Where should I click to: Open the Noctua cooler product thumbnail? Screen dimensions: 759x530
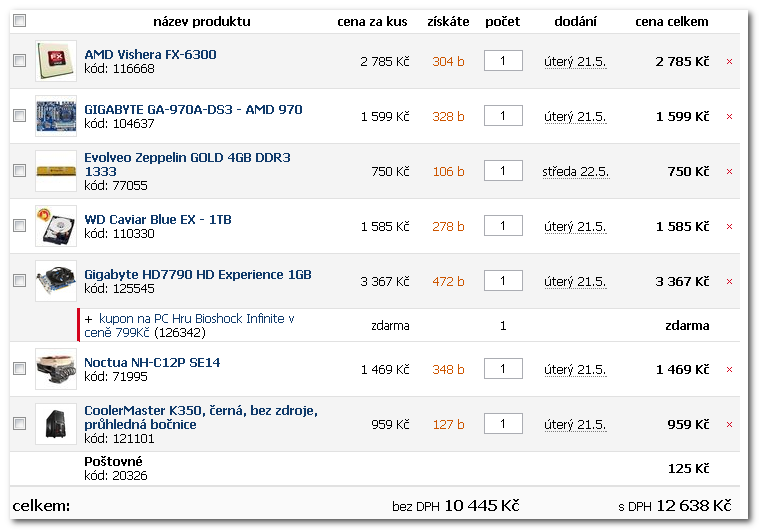[x=56, y=369]
